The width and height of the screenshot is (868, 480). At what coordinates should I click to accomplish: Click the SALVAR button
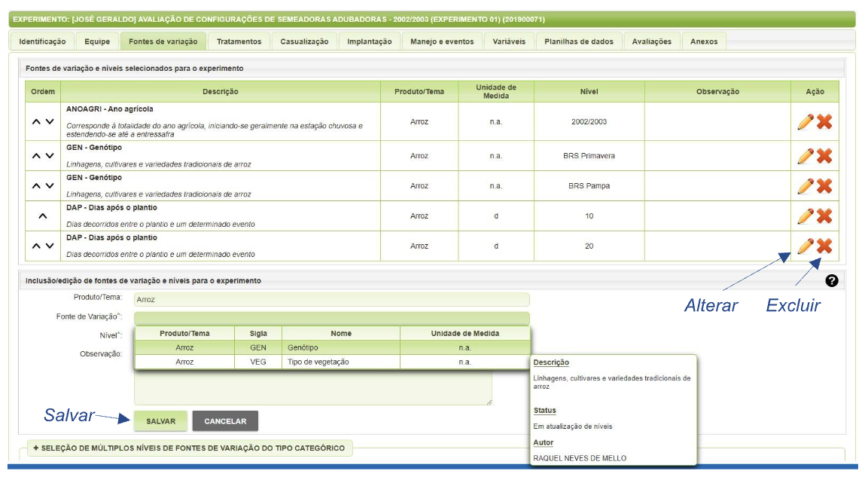click(160, 421)
